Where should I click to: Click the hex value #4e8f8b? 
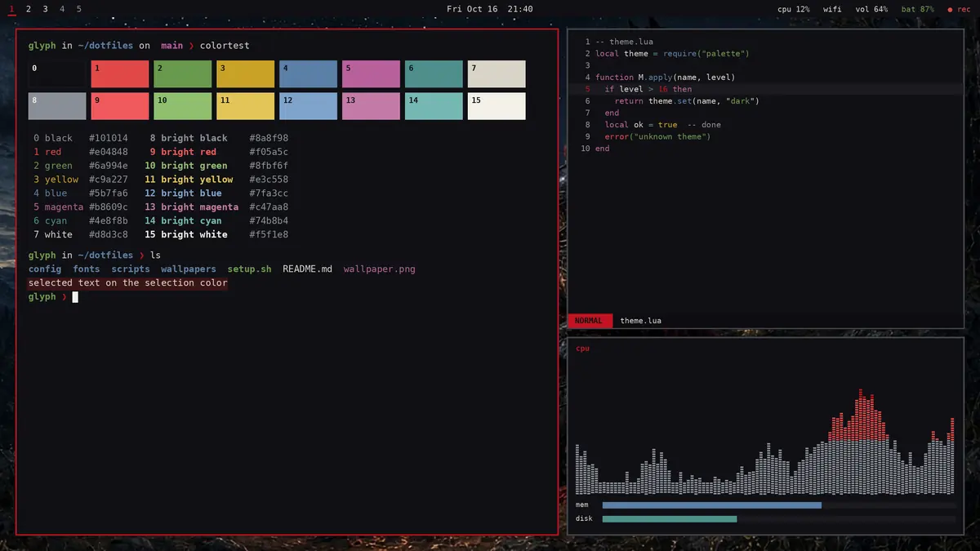tap(109, 221)
